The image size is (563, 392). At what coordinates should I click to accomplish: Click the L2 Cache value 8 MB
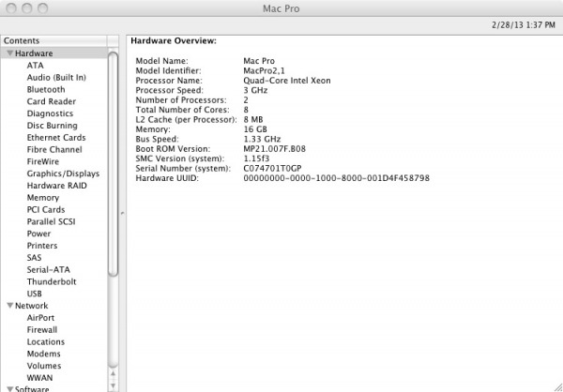253,119
